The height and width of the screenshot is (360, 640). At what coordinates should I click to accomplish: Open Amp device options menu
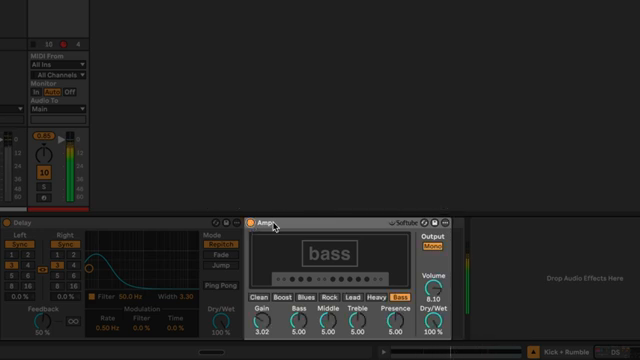pos(445,223)
